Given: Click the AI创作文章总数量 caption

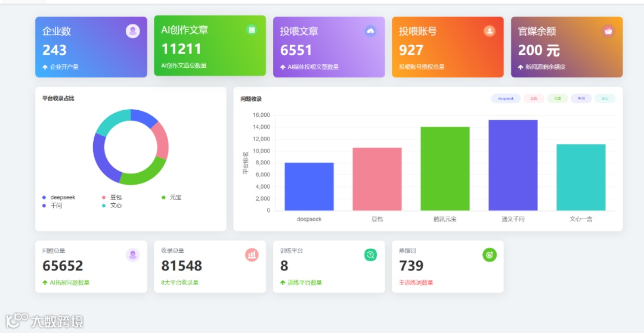Looking at the screenshot, I should pos(184,66).
